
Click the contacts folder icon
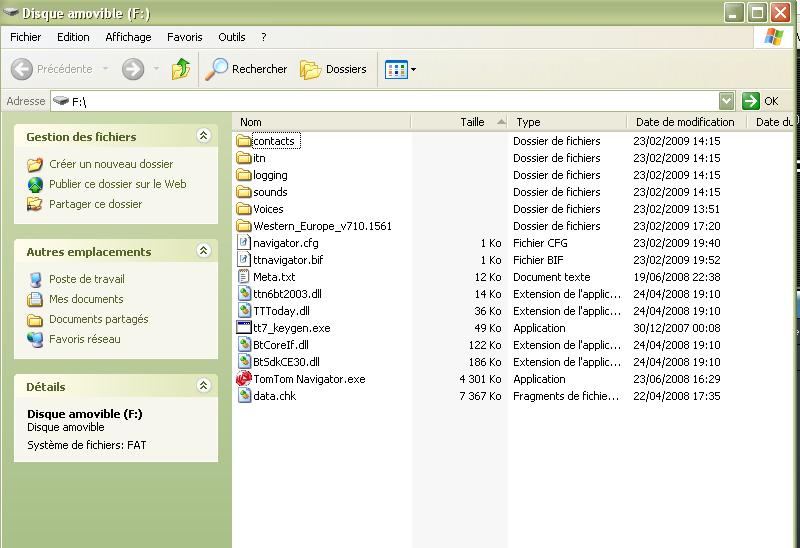coord(244,141)
